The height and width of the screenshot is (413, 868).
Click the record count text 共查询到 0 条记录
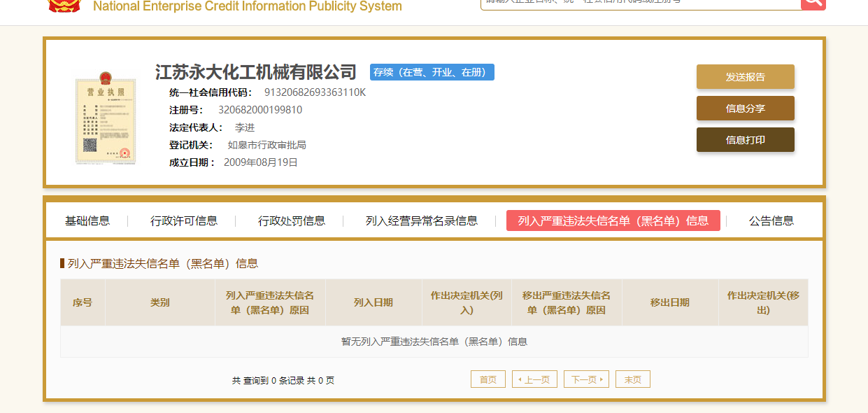point(283,380)
